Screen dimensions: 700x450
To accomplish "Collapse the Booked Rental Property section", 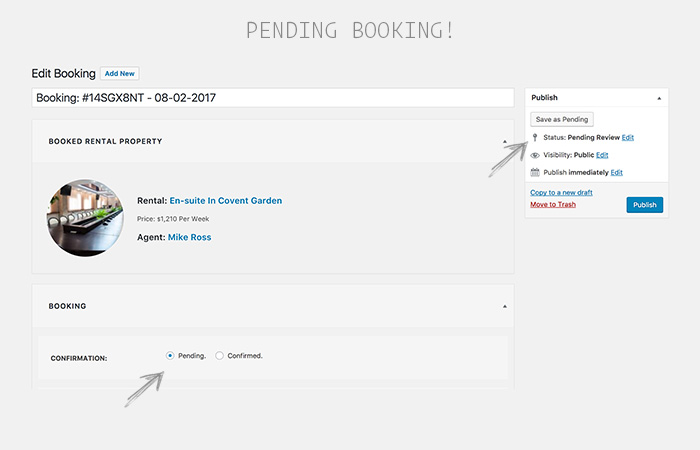I will pos(505,142).
